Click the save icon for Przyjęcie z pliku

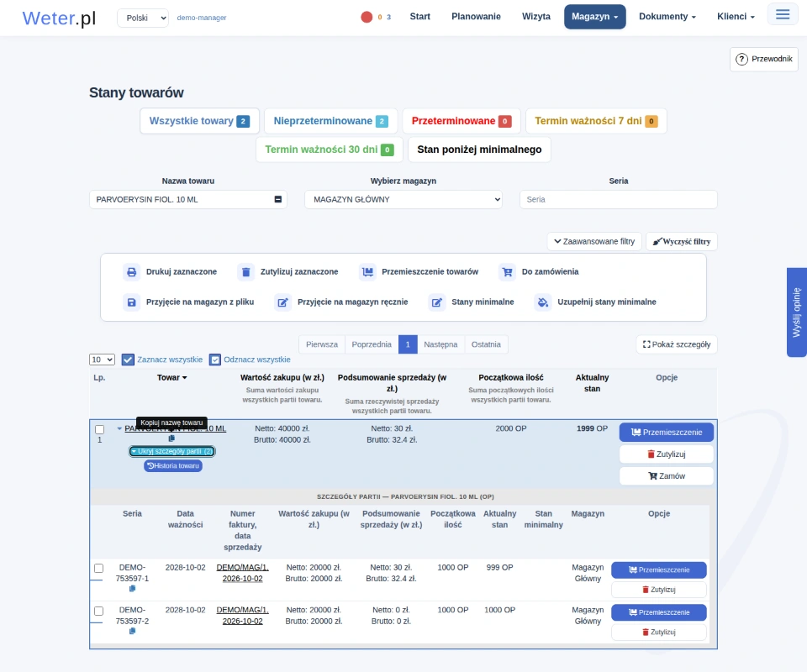pyautogui.click(x=132, y=302)
